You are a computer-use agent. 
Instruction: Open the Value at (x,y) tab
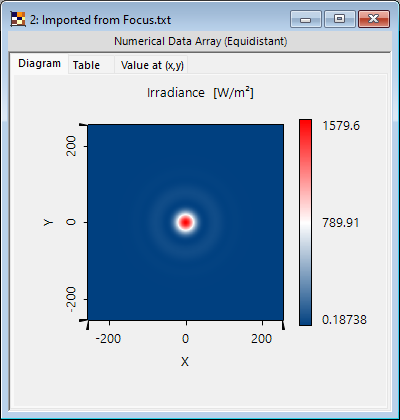[x=152, y=65]
